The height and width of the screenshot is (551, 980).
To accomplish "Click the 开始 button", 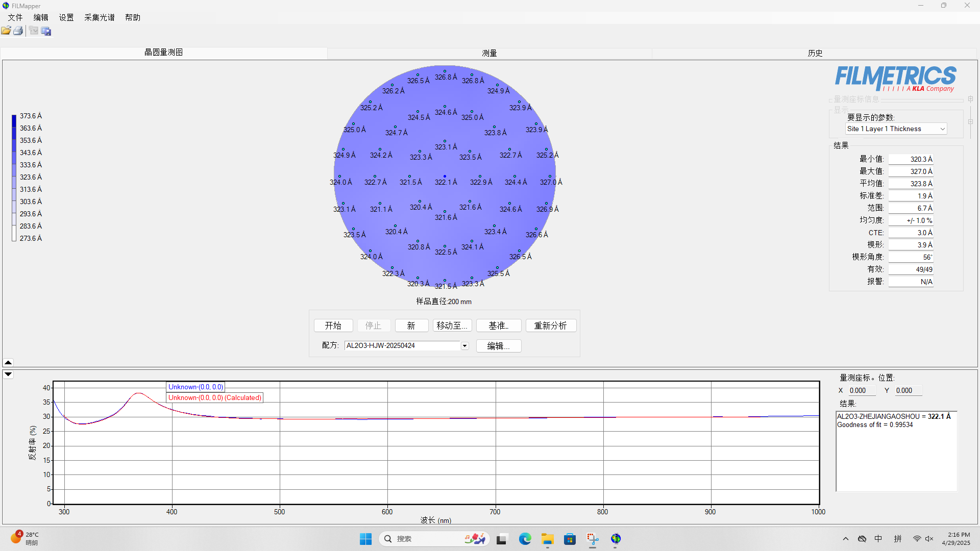I will pos(333,325).
